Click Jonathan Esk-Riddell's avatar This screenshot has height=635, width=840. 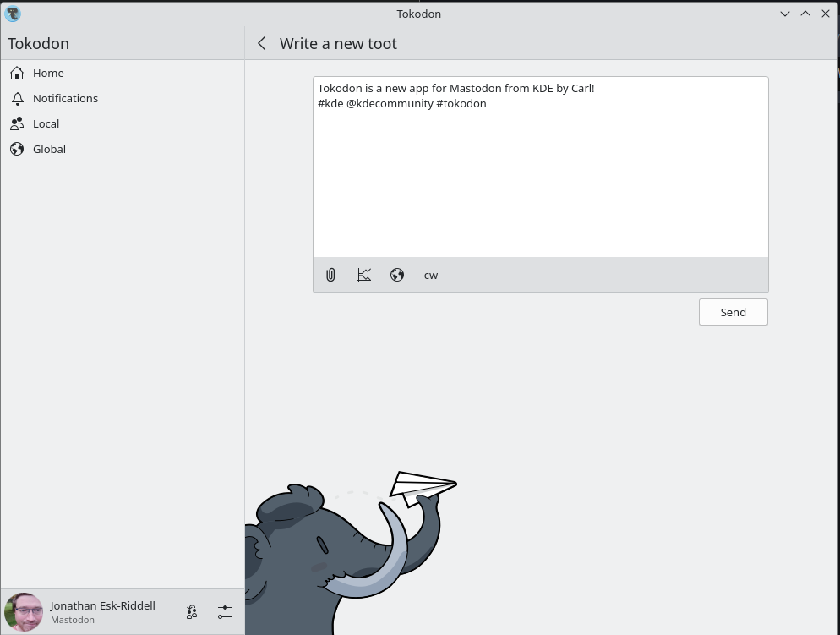tap(24, 612)
